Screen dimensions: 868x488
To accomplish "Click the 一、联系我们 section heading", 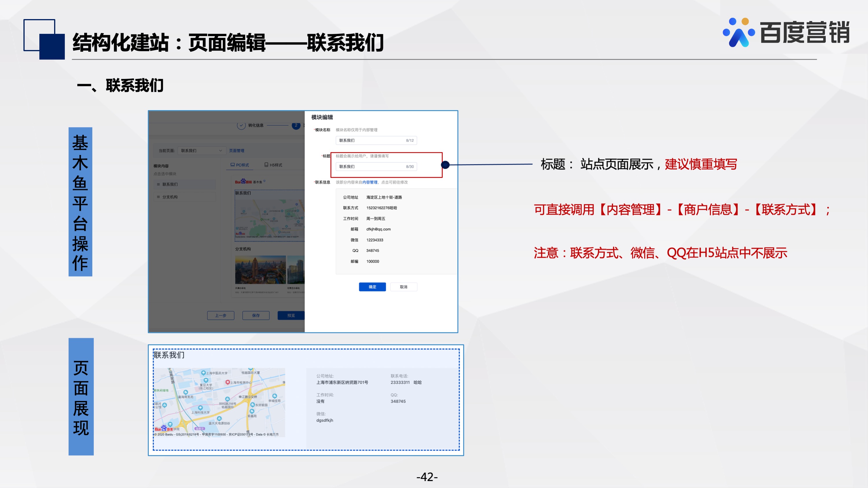I will coord(120,86).
